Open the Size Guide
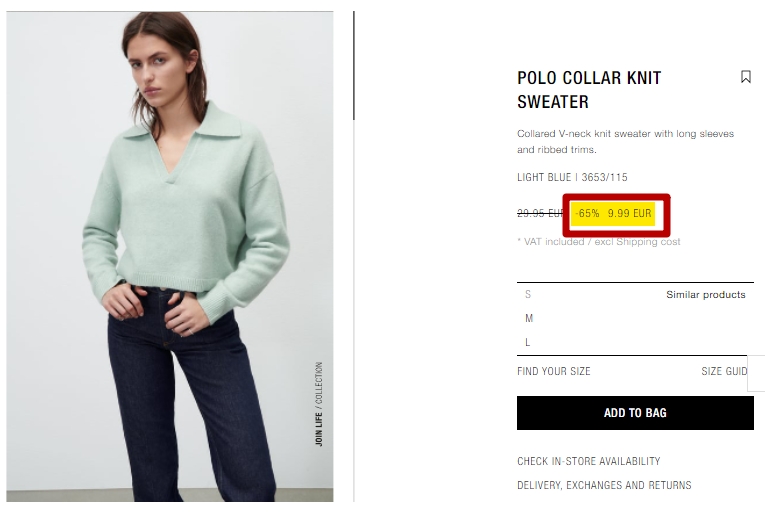Screen dimensions: 765x514 click(x=724, y=371)
